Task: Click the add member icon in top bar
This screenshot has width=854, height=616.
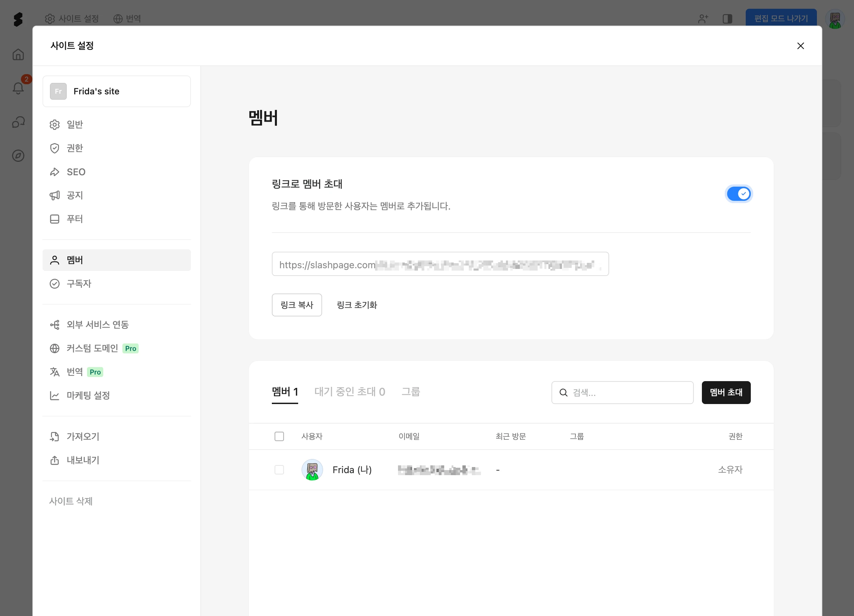Action: coord(703,19)
